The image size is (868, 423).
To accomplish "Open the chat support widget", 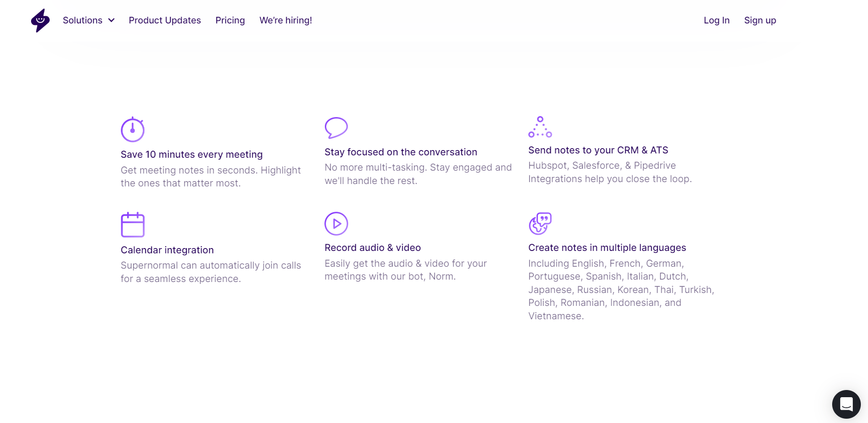I will [846, 404].
